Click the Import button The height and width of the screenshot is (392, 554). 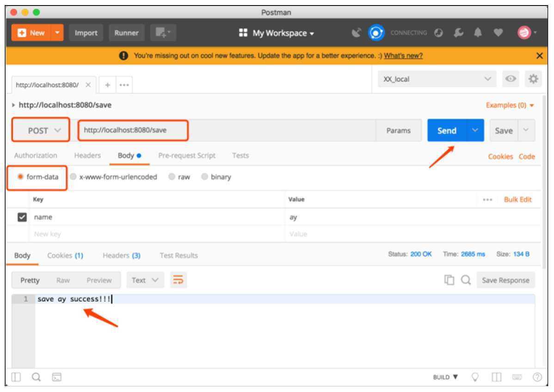coord(86,33)
